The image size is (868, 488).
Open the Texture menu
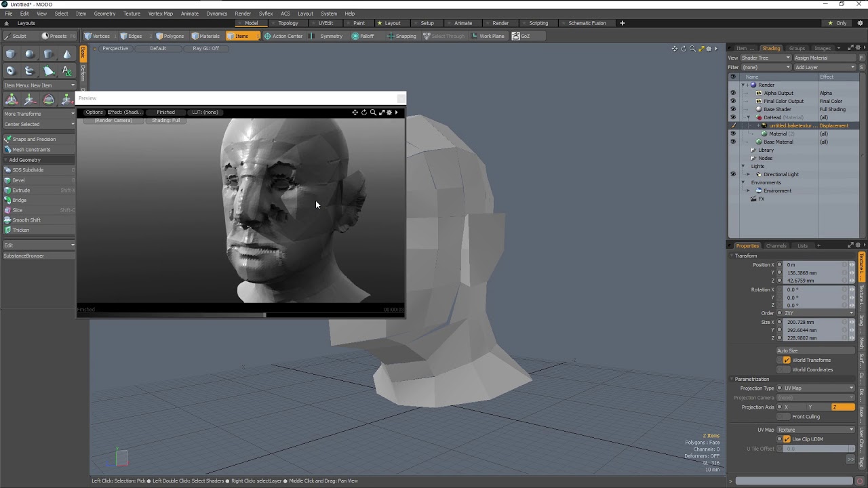point(132,14)
